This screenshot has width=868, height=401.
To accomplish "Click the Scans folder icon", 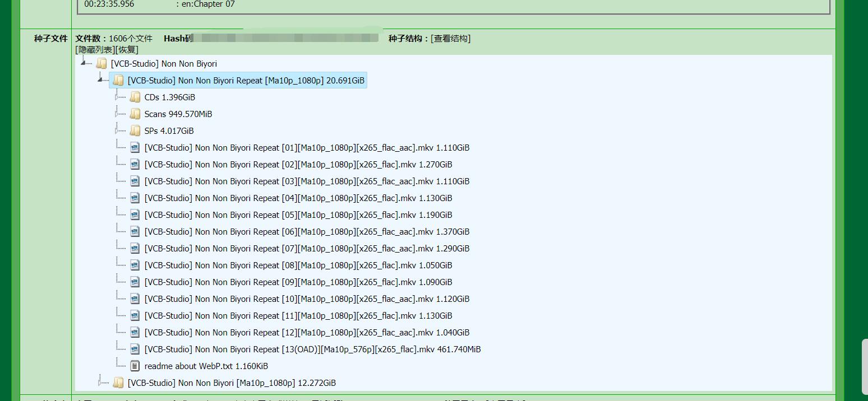I will (x=135, y=114).
